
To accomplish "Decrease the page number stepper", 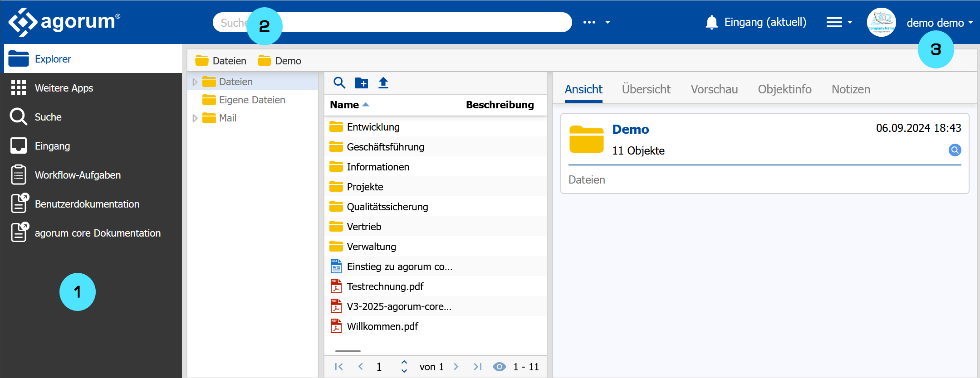I will (404, 371).
